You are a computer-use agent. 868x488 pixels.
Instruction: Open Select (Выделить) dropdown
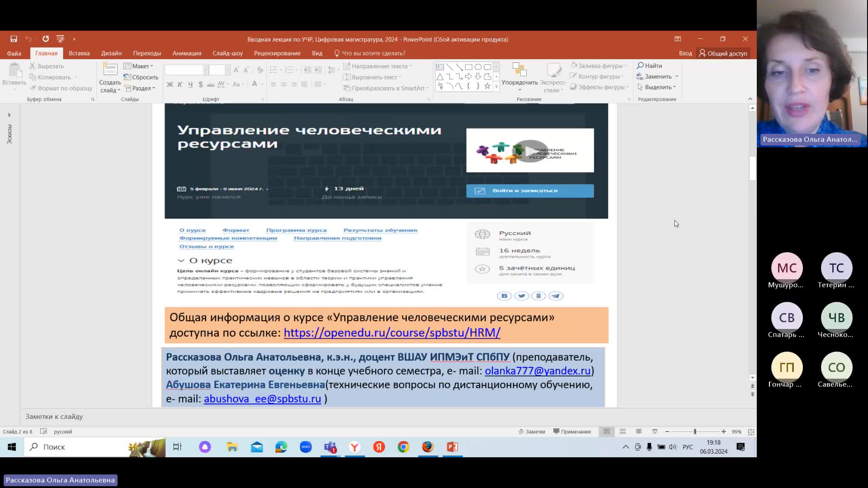pos(656,87)
